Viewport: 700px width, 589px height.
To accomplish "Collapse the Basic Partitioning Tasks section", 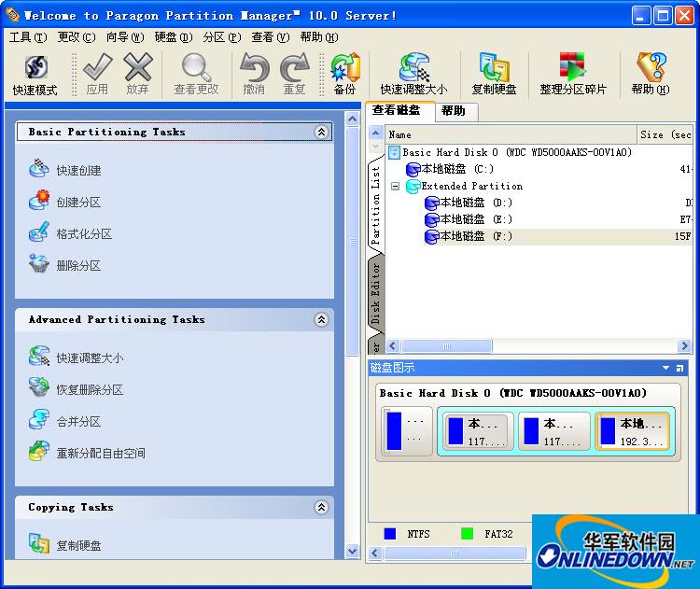I will point(322,133).
